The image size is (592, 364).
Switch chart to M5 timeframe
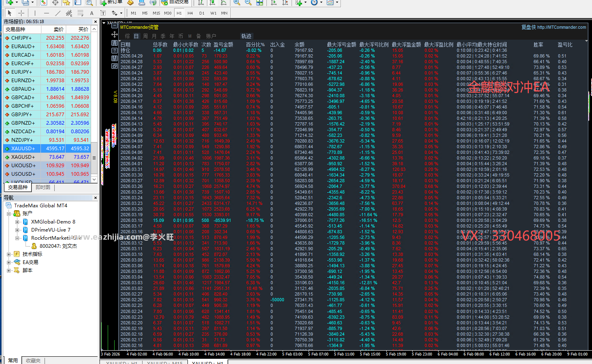[145, 13]
